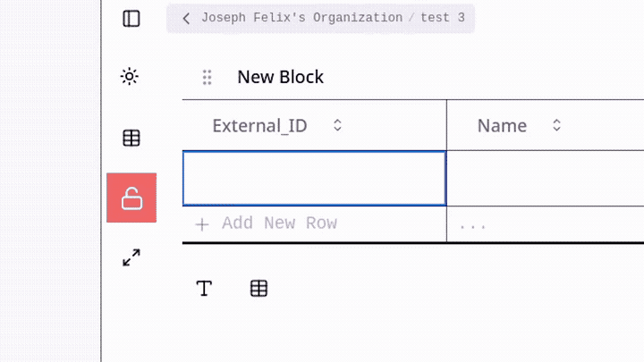The image size is (644, 362).
Task: Click the empty Name cell
Action: click(x=545, y=179)
